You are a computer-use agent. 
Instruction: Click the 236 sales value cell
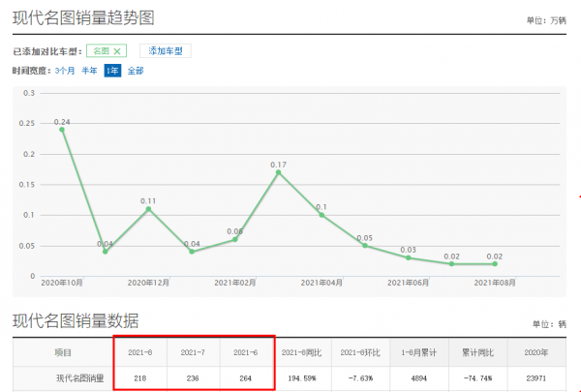194,377
